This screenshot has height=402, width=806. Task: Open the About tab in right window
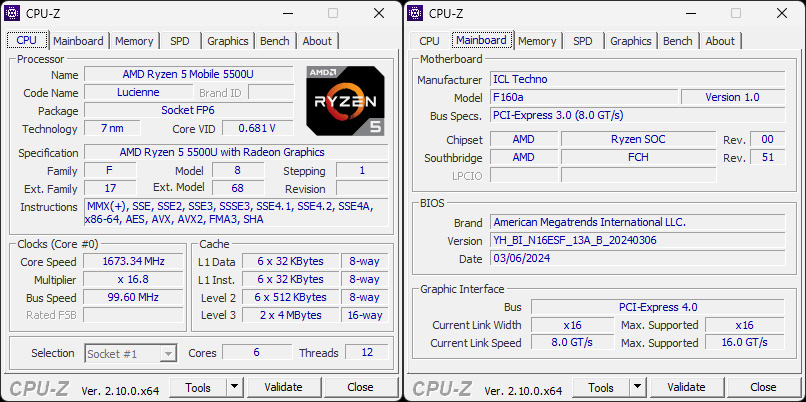click(x=720, y=41)
